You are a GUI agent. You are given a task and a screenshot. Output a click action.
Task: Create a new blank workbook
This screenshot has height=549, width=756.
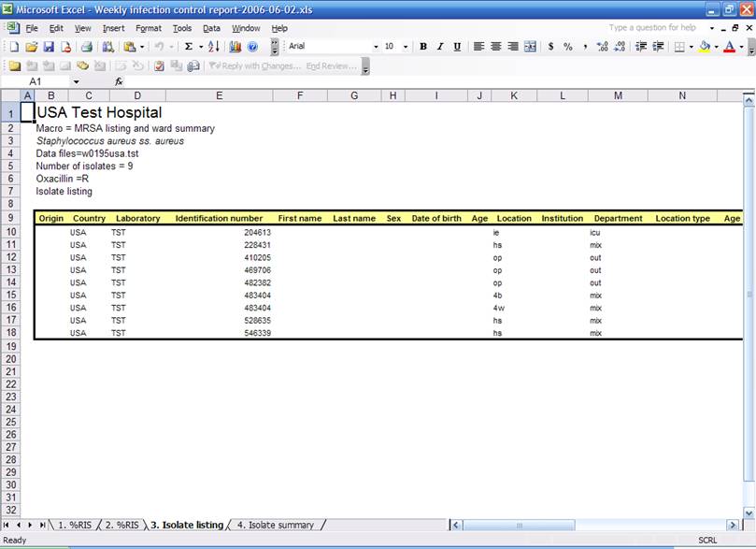pos(14,47)
